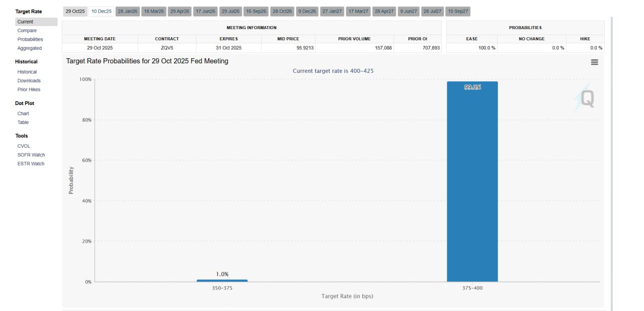644x311 pixels.
Task: Open the Downloads link under Historical
Action: (x=29, y=81)
